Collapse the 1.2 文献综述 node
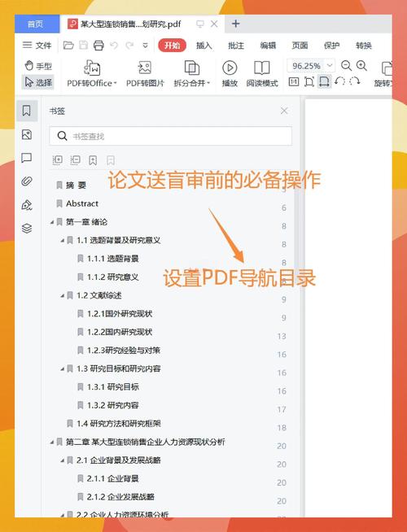Screen dimensions: 407x532 coord(63,295)
